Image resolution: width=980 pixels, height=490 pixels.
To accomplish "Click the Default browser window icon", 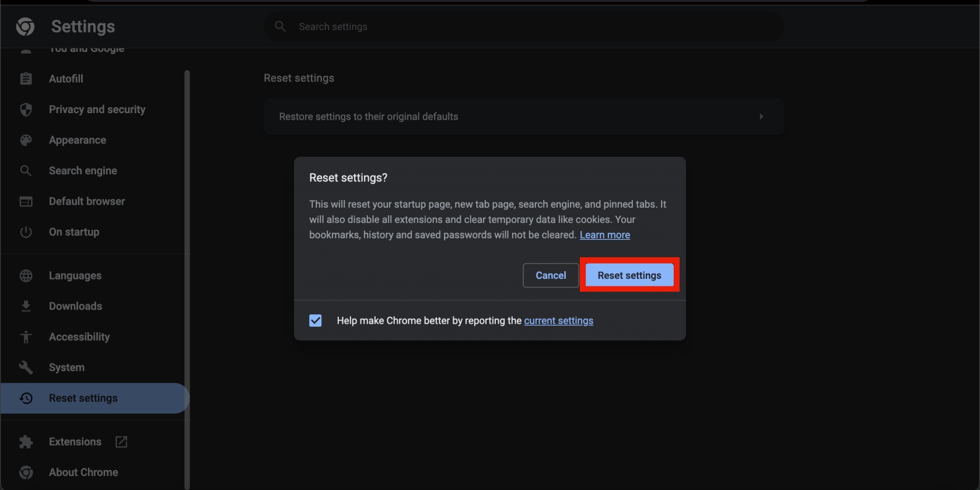I will pos(26,201).
